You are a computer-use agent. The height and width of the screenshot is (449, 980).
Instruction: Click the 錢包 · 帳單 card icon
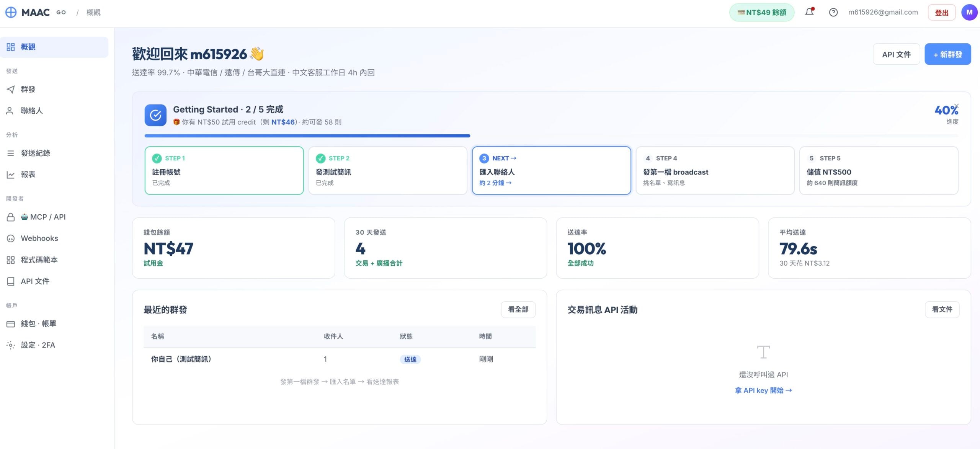11,324
